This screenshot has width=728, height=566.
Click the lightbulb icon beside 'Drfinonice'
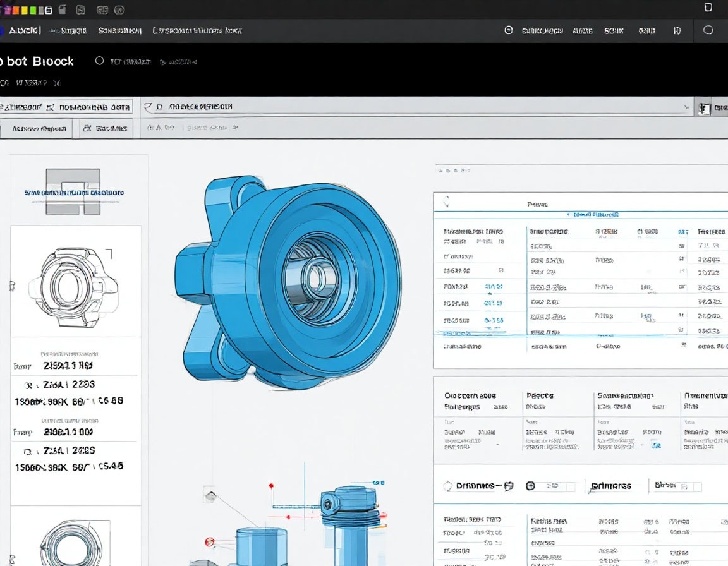(x=448, y=486)
